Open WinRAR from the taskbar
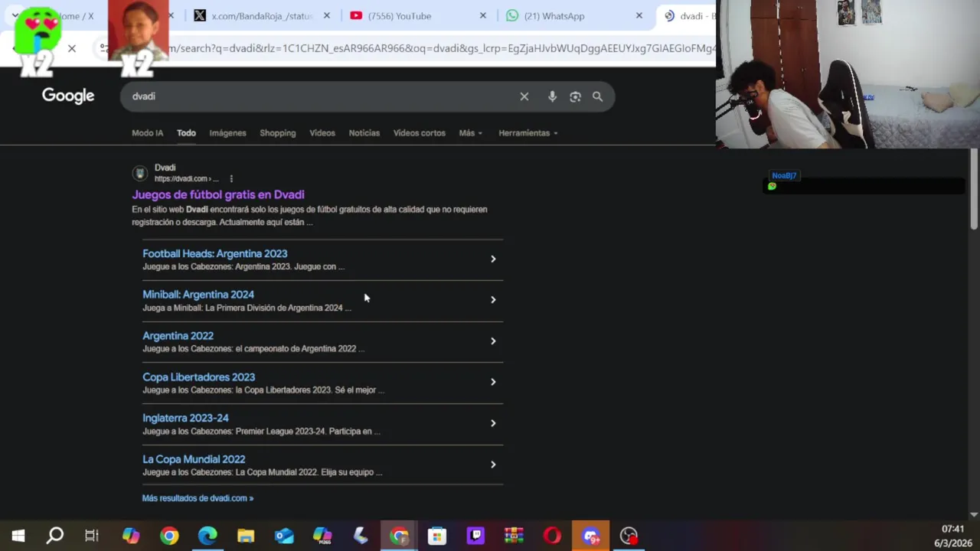 coord(514,536)
